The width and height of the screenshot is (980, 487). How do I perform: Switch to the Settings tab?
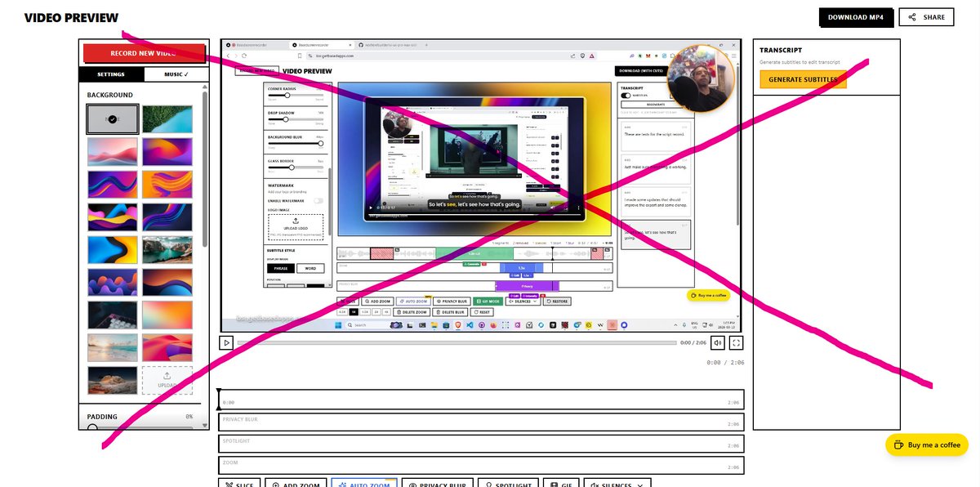[111, 74]
